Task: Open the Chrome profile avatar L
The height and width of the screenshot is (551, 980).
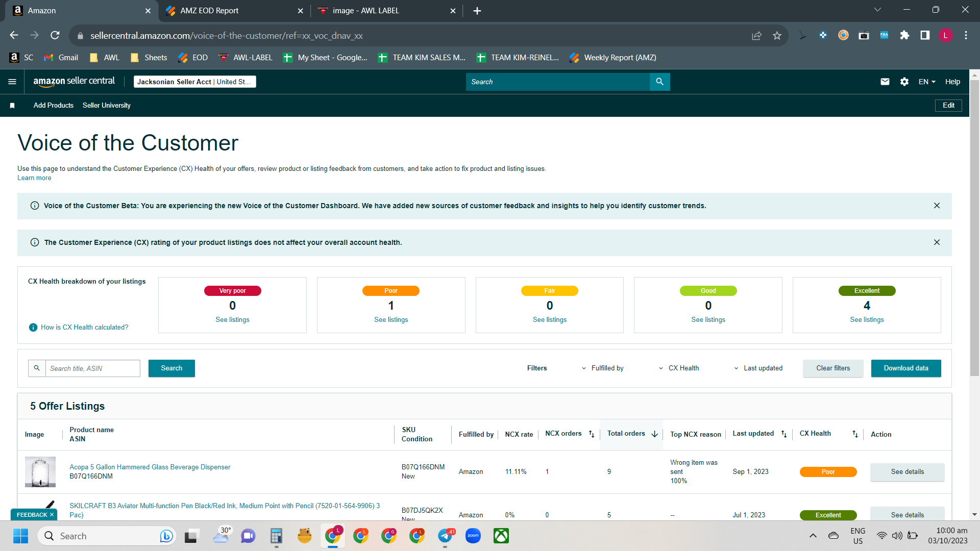Action: 945,35
